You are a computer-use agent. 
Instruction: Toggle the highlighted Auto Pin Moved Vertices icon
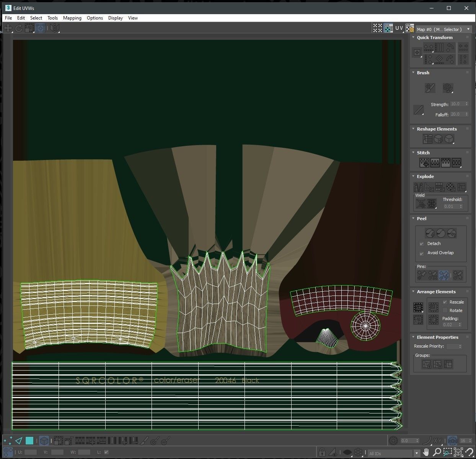(x=444, y=275)
